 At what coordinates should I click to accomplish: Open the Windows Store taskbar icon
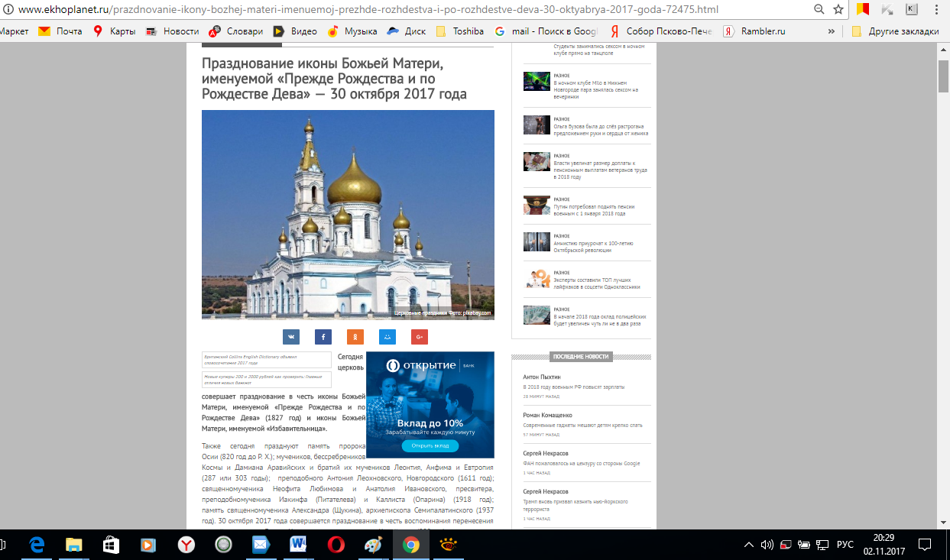111,545
